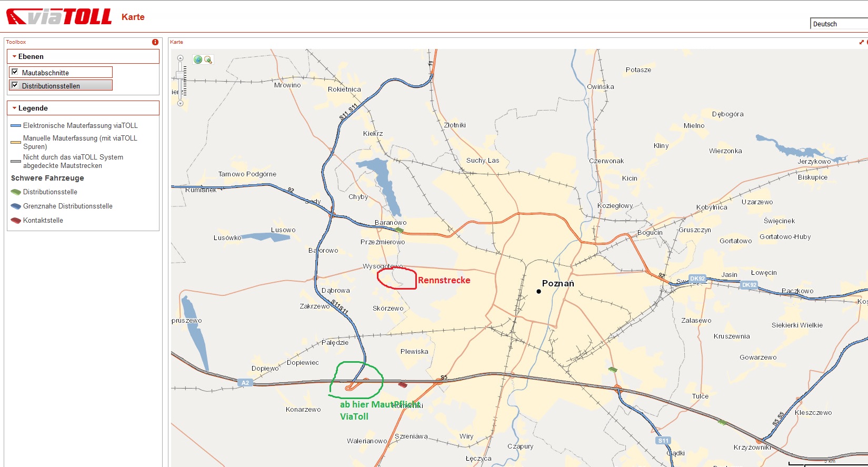Click the Mautabschnitte layer label
Image resolution: width=868 pixels, height=467 pixels.
pyautogui.click(x=45, y=73)
